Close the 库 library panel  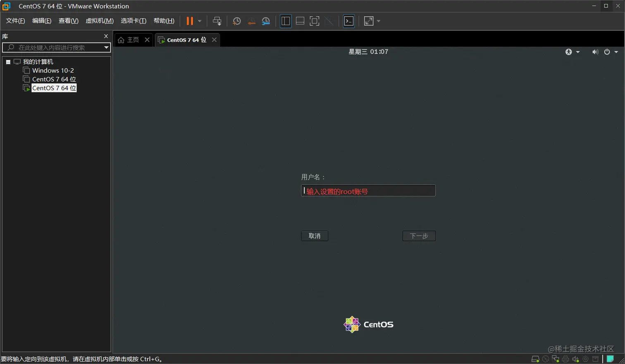(106, 36)
